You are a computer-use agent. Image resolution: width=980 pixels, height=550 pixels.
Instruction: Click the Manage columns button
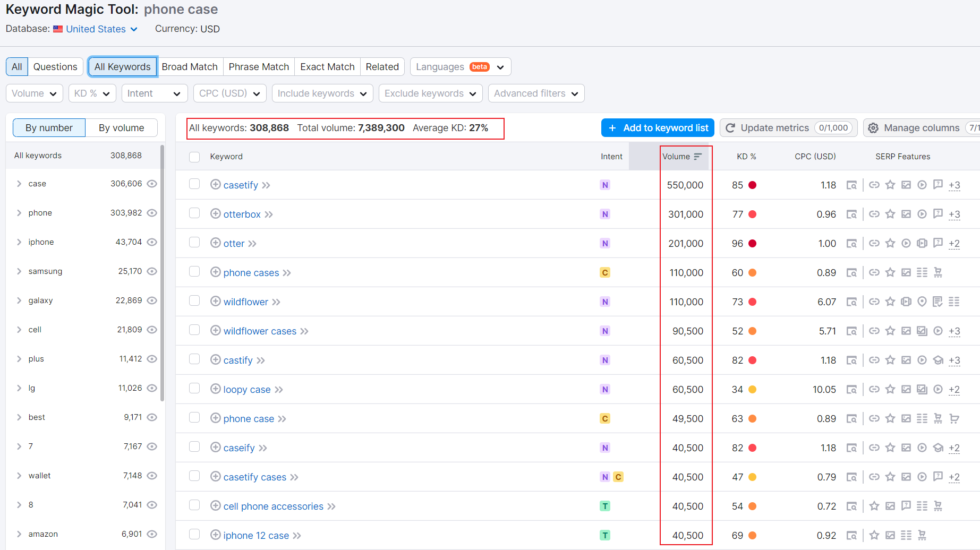pos(922,128)
